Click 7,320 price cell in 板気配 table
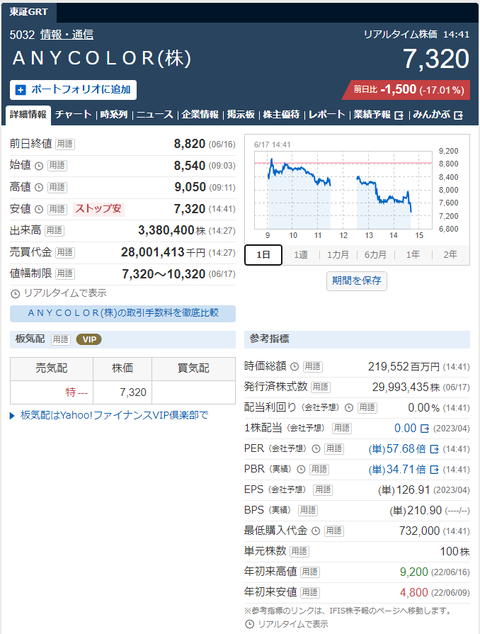Screen dimensions: 480x634 pyautogui.click(x=122, y=392)
